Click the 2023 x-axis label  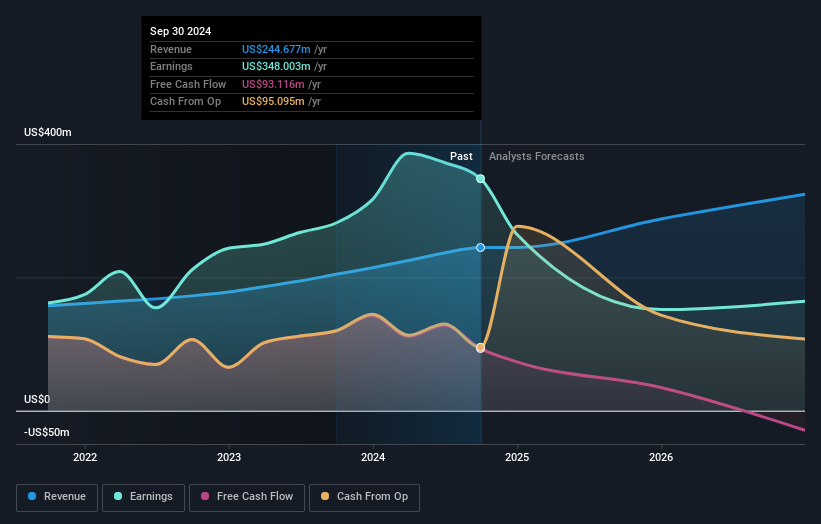coord(229,457)
